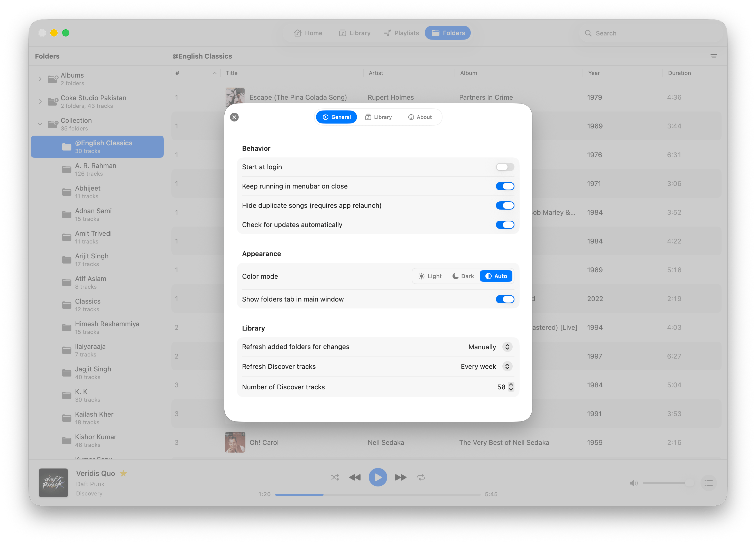756x544 pixels.
Task: Switch to the General settings tab
Action: coord(336,117)
